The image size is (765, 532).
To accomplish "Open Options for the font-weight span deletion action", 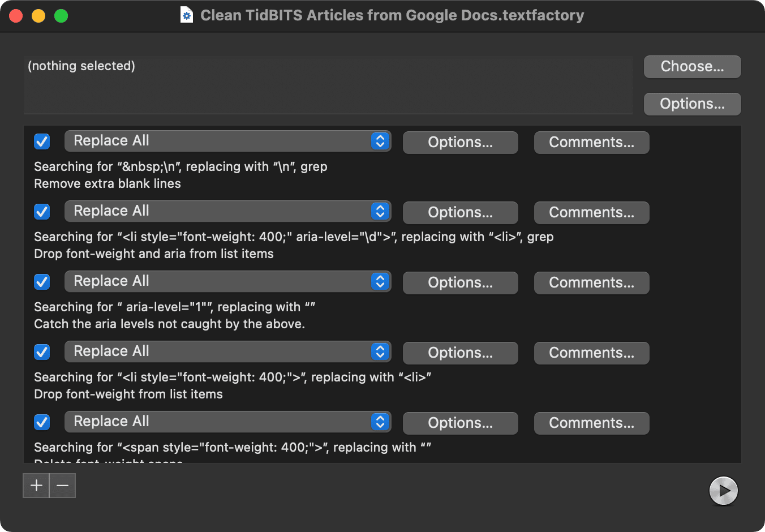I will [460, 423].
